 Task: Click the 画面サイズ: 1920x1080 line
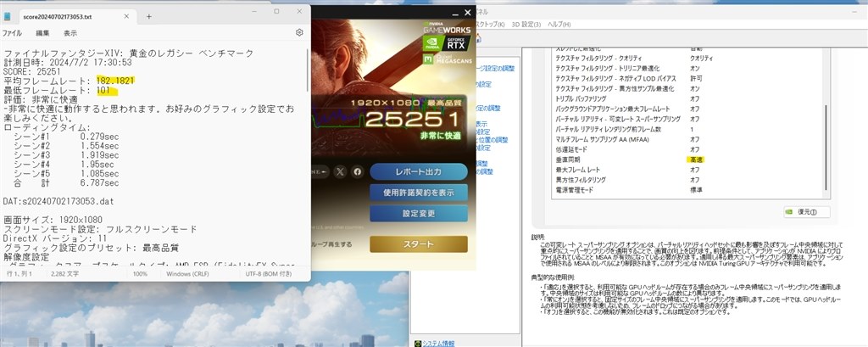click(53, 220)
